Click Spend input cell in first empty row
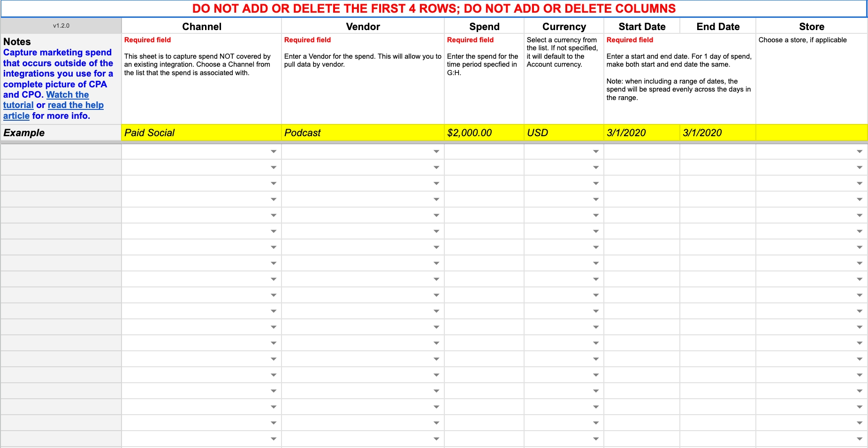 click(484, 152)
